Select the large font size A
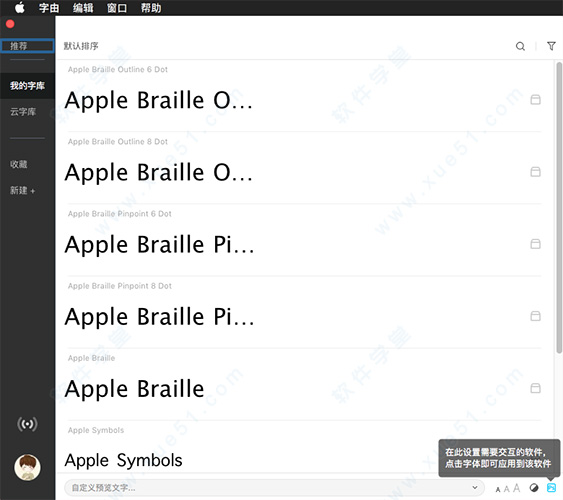Viewport: 563px width, 500px height. tap(516, 488)
